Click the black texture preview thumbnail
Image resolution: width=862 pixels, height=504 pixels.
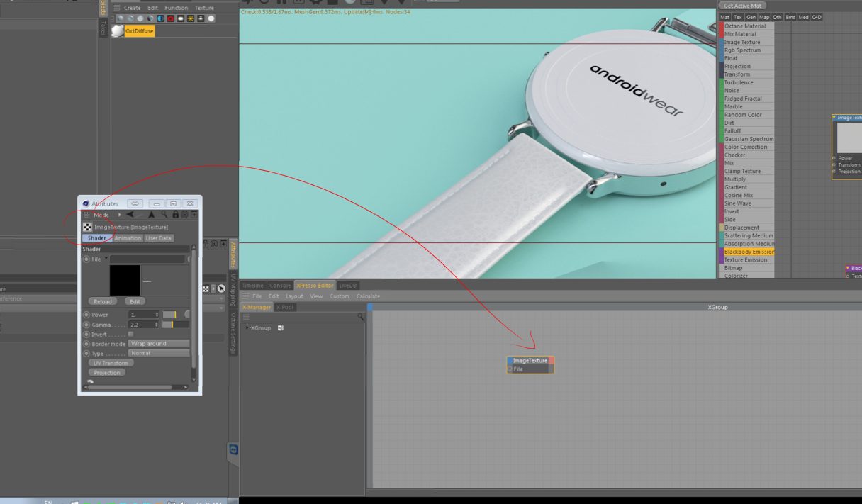point(125,280)
